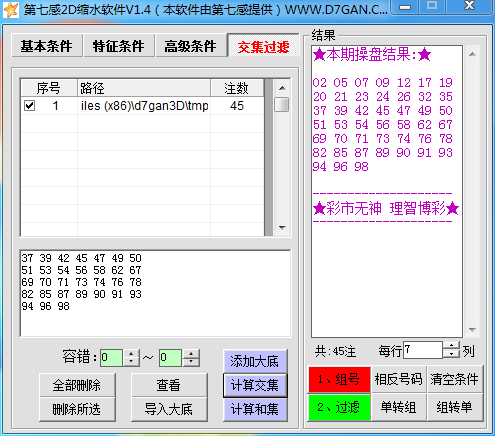Click the red 1、组号 button
The image size is (495, 436).
tap(339, 379)
